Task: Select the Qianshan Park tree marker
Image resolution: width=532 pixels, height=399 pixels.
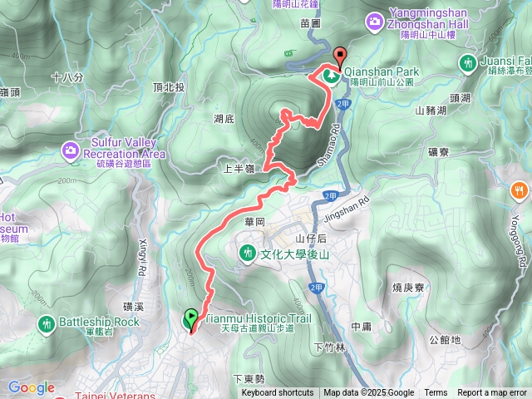Action: (331, 76)
